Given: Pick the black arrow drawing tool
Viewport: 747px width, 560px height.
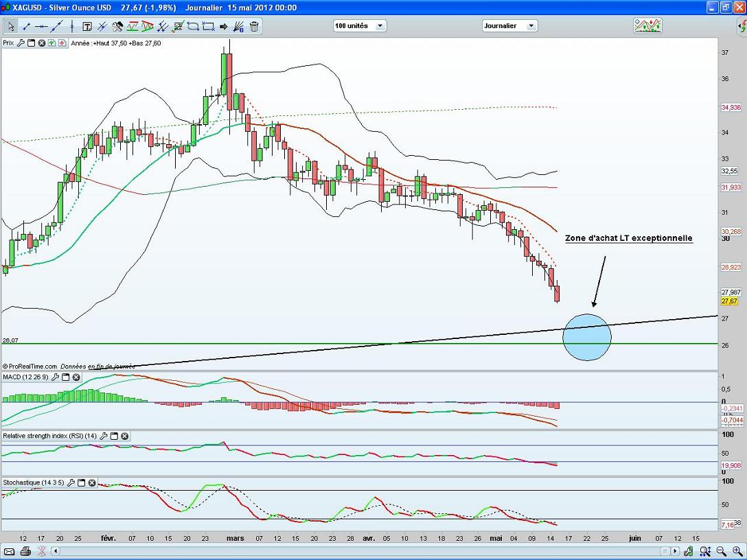Looking at the screenshot, I should (x=224, y=27).
